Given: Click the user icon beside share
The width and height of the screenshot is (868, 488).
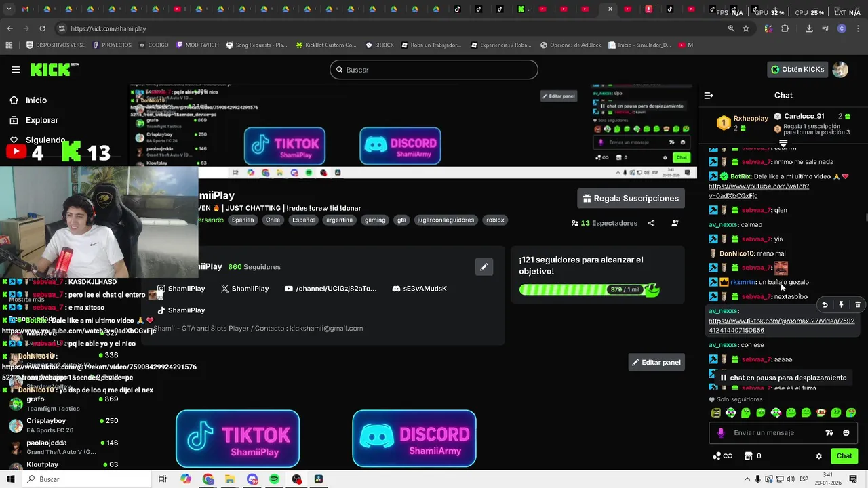Looking at the screenshot, I should (675, 223).
